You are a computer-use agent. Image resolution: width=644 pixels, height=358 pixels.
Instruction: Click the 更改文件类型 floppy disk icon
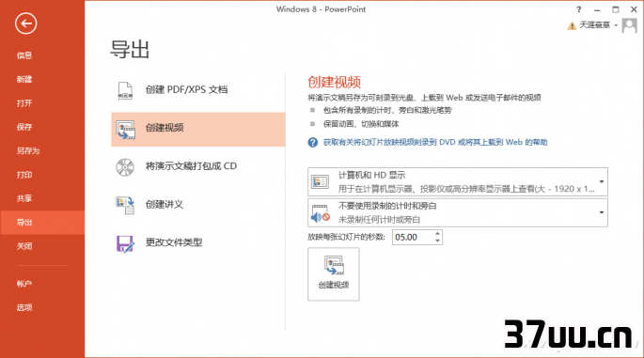click(125, 243)
